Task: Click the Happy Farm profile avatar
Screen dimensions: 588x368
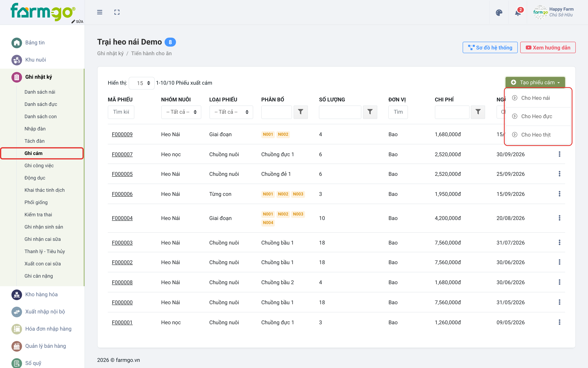Action: click(x=540, y=12)
